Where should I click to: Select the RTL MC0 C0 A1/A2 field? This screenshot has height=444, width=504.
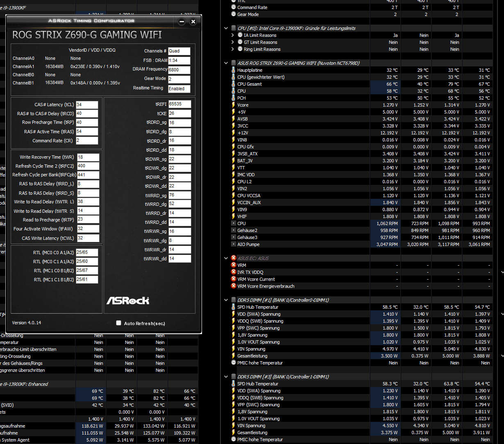click(x=87, y=253)
